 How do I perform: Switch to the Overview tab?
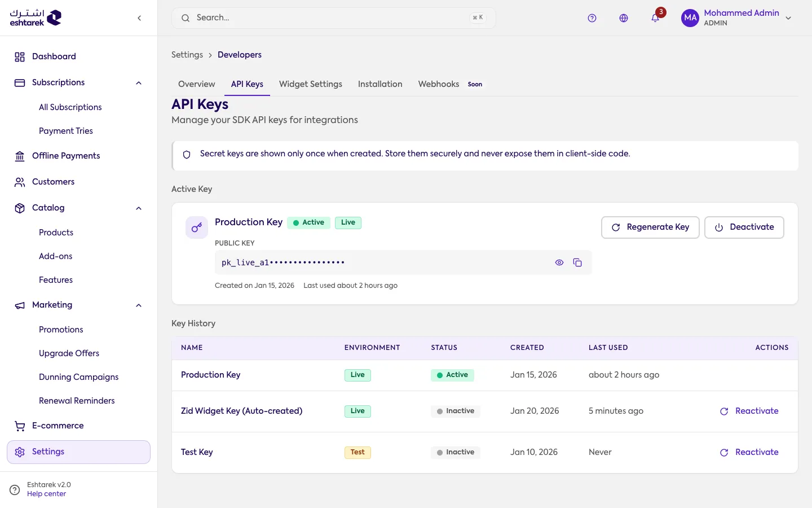coord(196,84)
